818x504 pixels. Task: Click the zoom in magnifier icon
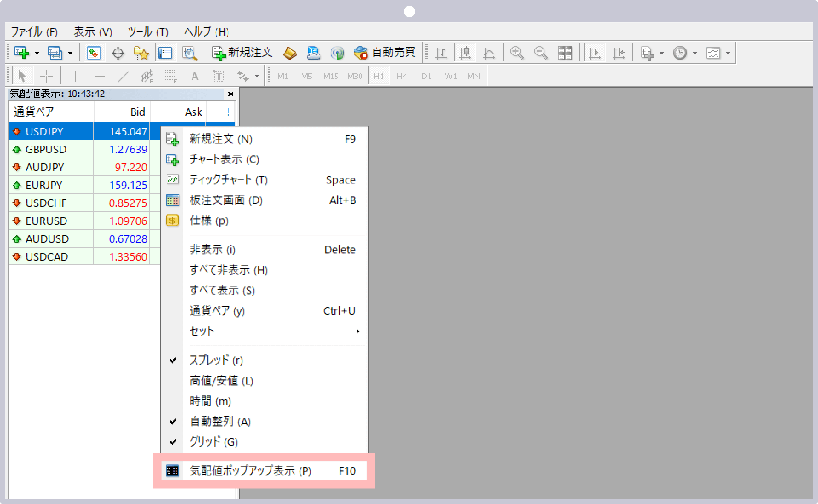click(517, 53)
